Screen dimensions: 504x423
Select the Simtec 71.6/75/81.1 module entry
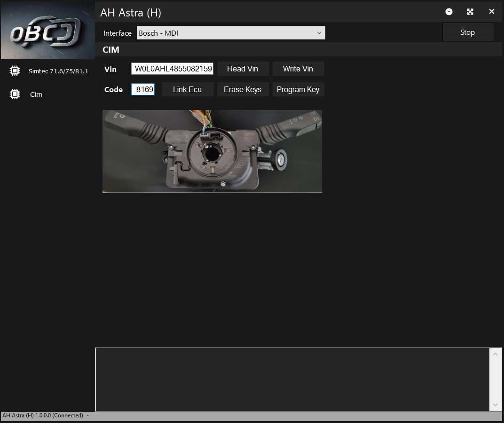[x=58, y=71]
